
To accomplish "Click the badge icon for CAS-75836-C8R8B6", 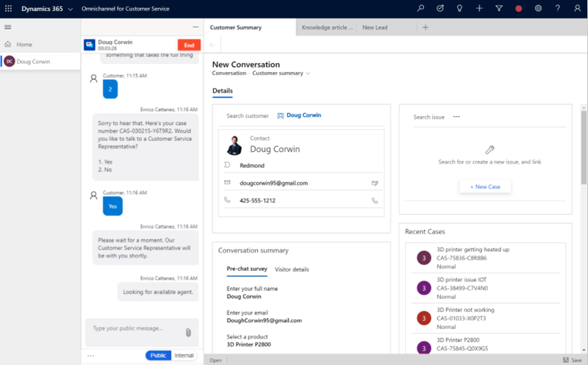I will [x=424, y=258].
